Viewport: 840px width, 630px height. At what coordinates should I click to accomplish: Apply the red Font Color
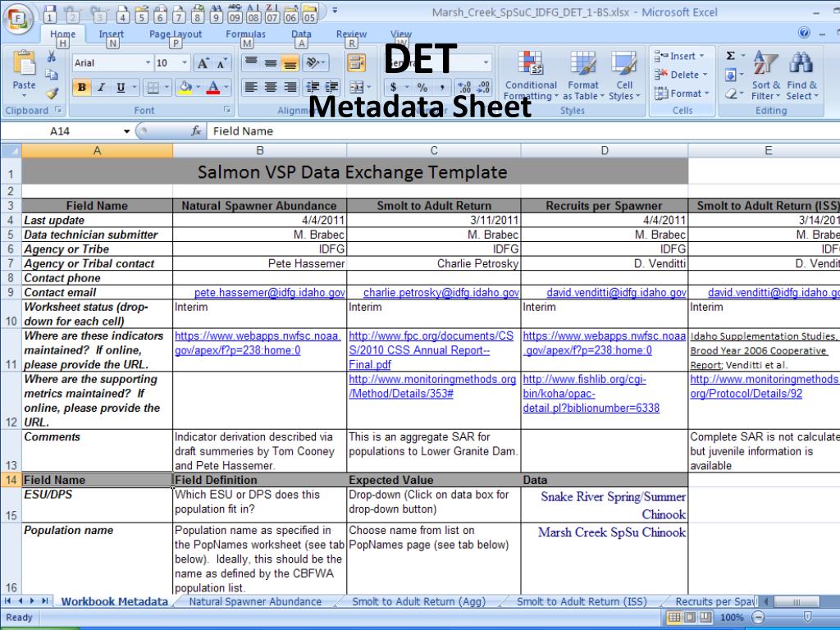pyautogui.click(x=213, y=87)
